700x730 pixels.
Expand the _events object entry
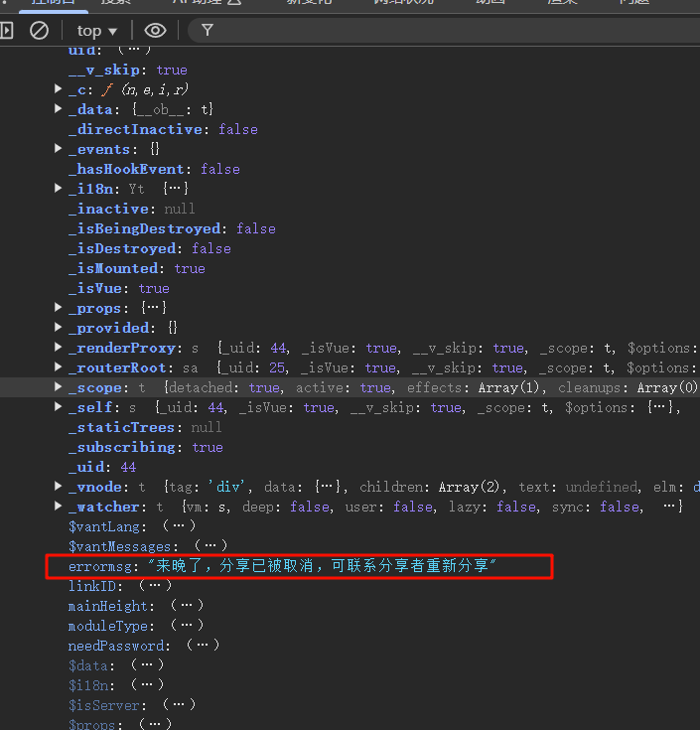59,149
